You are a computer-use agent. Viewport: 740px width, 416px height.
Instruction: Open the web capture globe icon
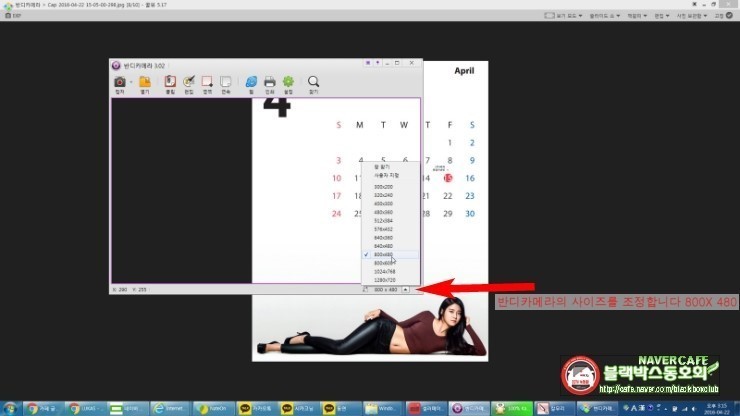click(x=251, y=82)
